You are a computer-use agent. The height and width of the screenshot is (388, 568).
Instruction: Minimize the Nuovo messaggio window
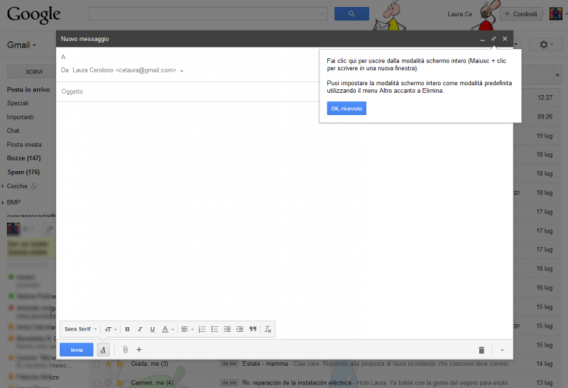point(482,39)
